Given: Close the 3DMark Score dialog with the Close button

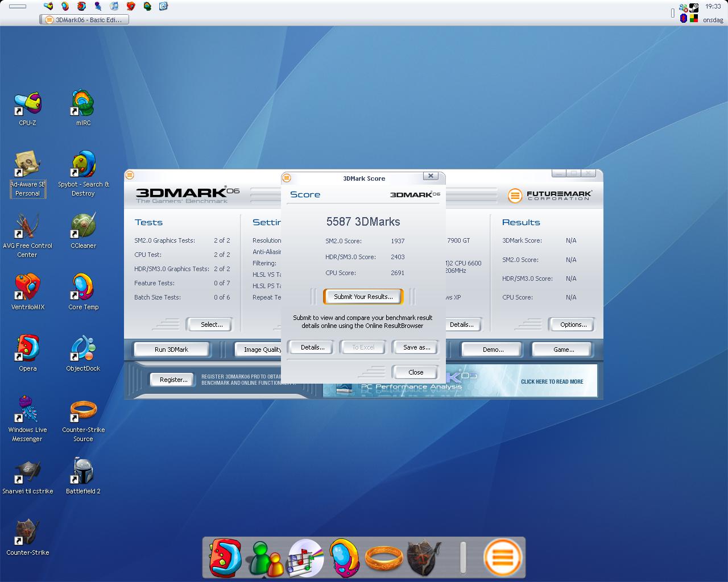Looking at the screenshot, I should pos(416,372).
